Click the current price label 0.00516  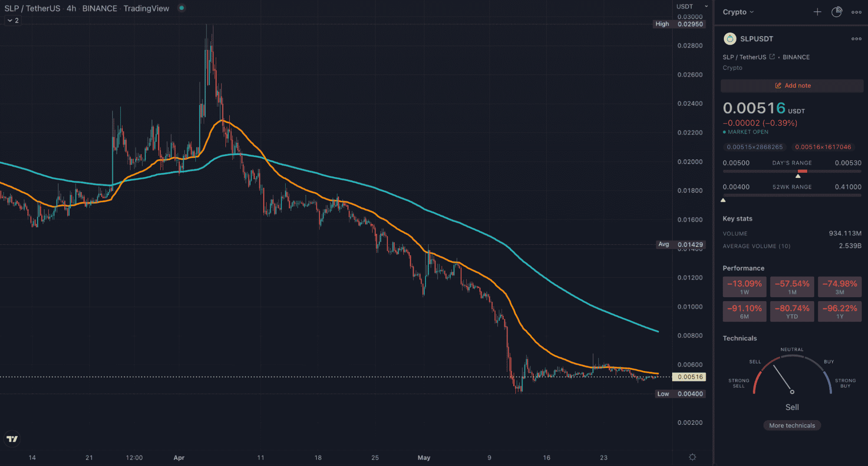(x=689, y=377)
